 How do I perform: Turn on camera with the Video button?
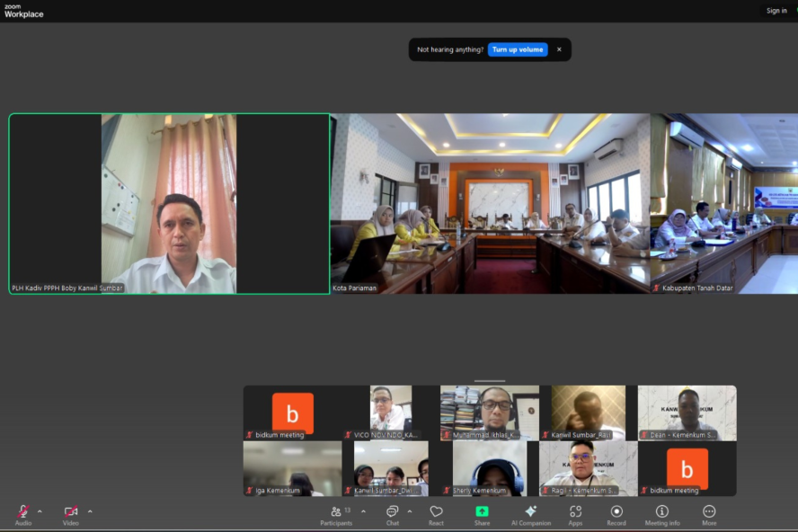click(x=70, y=513)
